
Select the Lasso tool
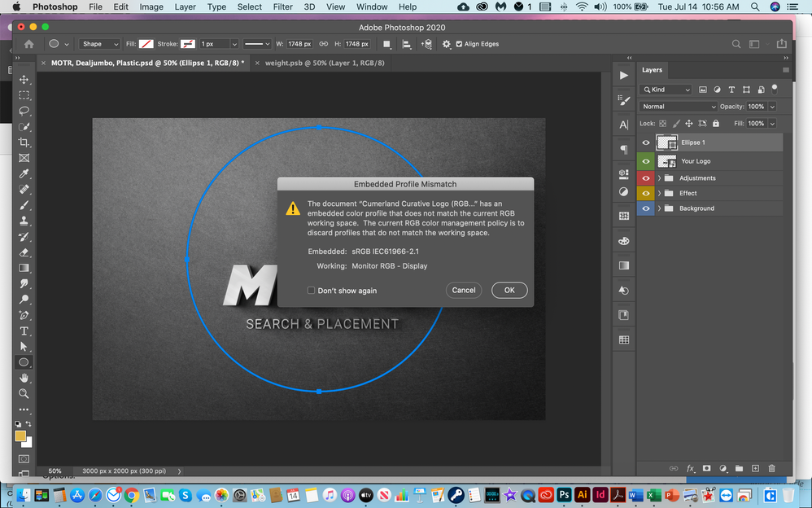24,111
